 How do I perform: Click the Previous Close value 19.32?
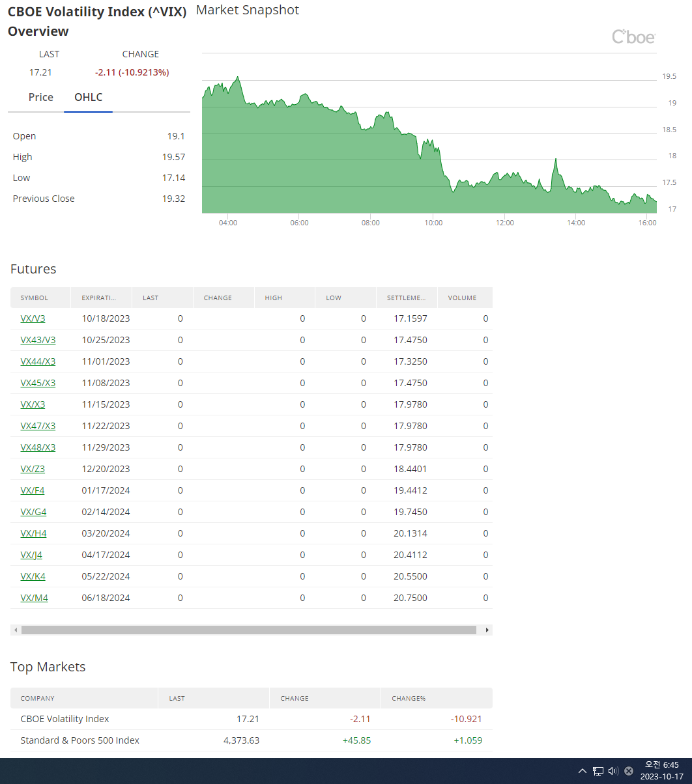pyautogui.click(x=173, y=199)
